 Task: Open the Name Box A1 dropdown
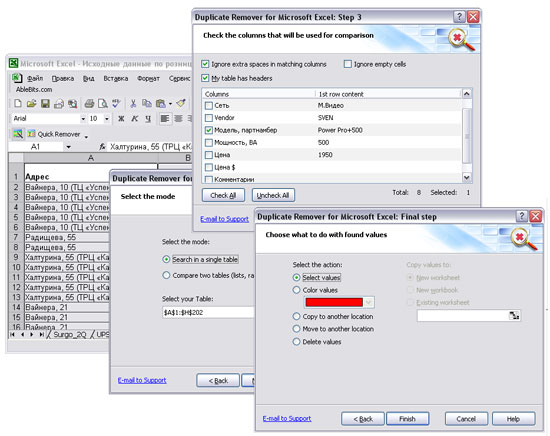pyautogui.click(x=68, y=147)
